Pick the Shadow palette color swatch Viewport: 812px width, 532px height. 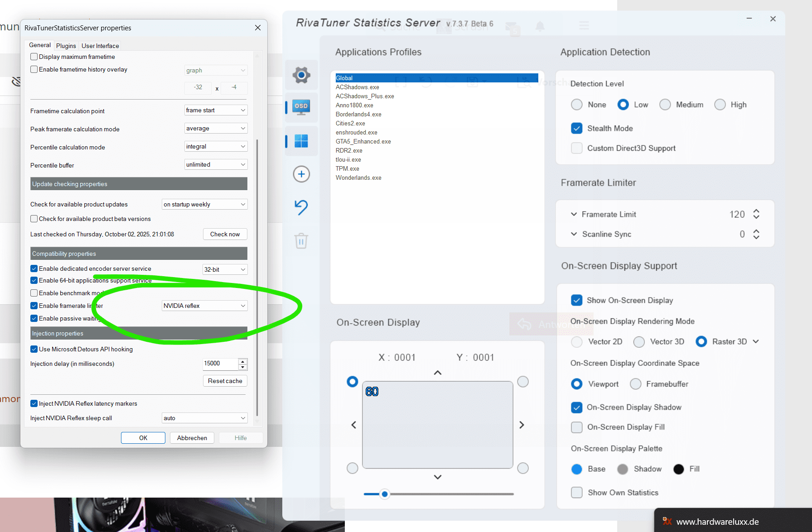[623, 469]
